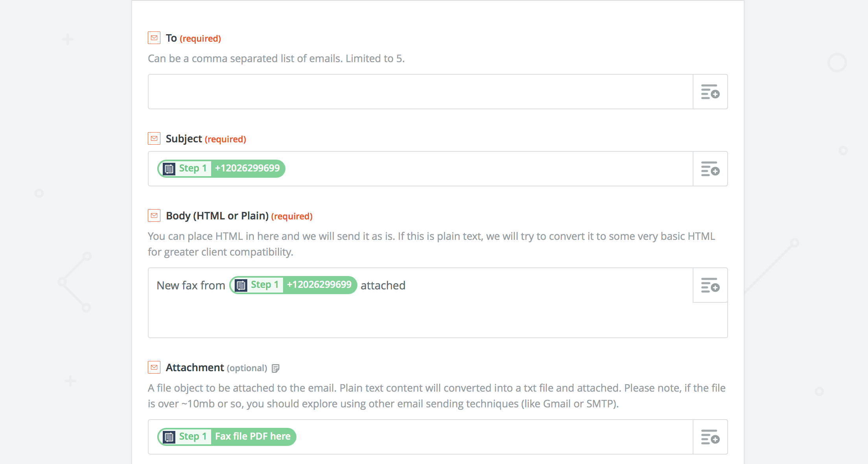The image size is (868, 464).
Task: Focus the empty To email input field
Action: pos(420,92)
